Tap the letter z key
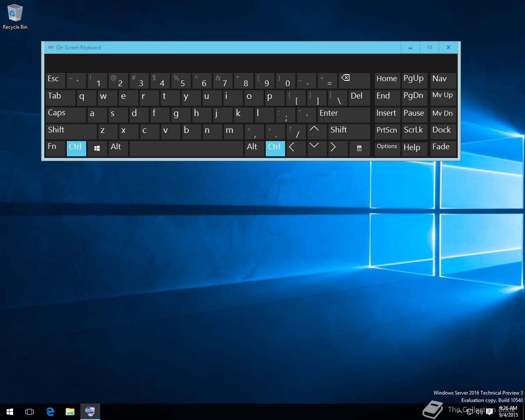Viewport: 525px width, 420px height. pyautogui.click(x=107, y=131)
